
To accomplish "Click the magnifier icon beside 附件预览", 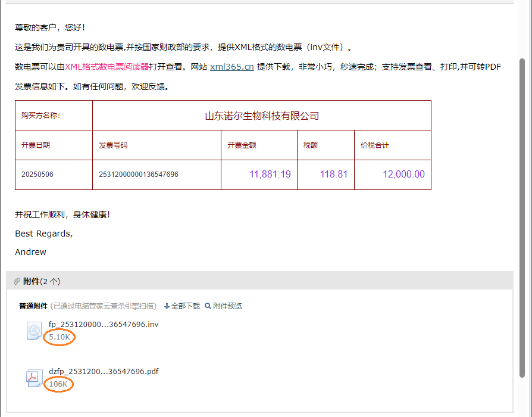I will (x=208, y=306).
